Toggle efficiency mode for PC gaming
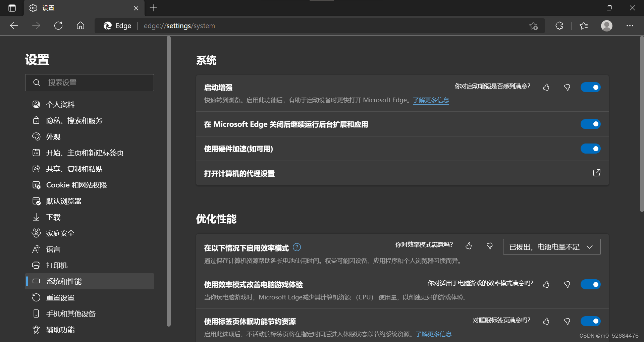The image size is (644, 342). [x=590, y=284]
